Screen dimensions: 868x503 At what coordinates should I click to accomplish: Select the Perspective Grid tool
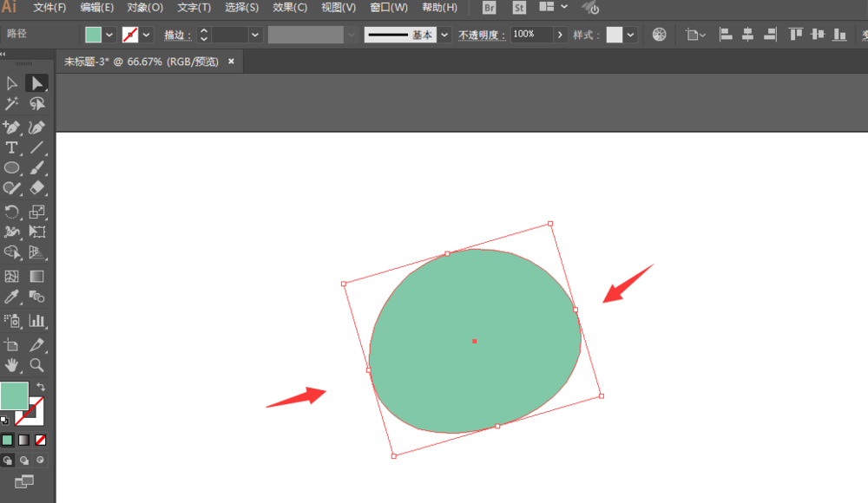[36, 252]
